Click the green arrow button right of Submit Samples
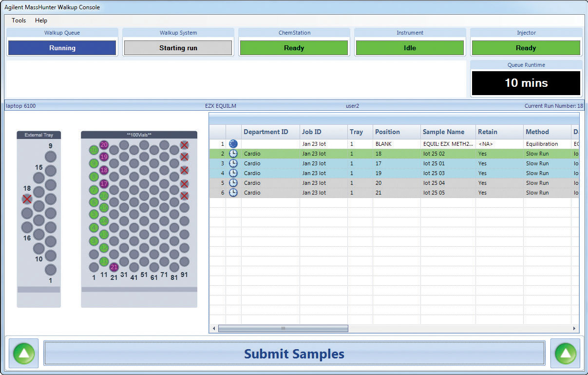The width and height of the screenshot is (588, 375). 565,353
